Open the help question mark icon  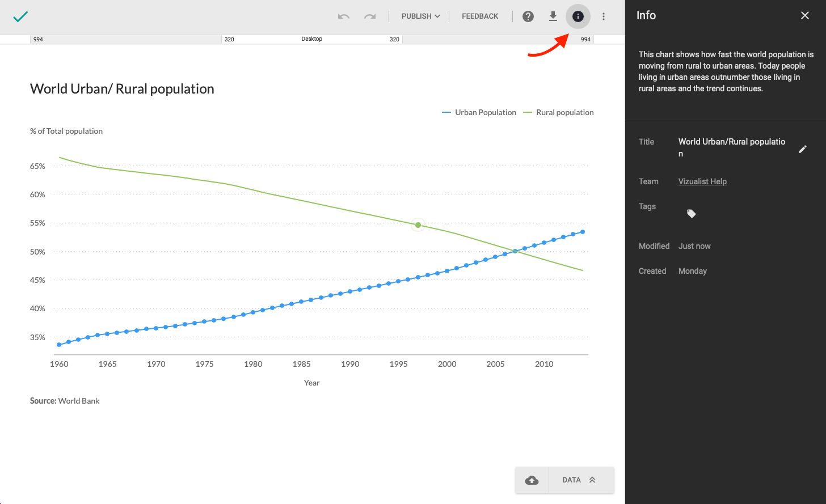point(528,16)
